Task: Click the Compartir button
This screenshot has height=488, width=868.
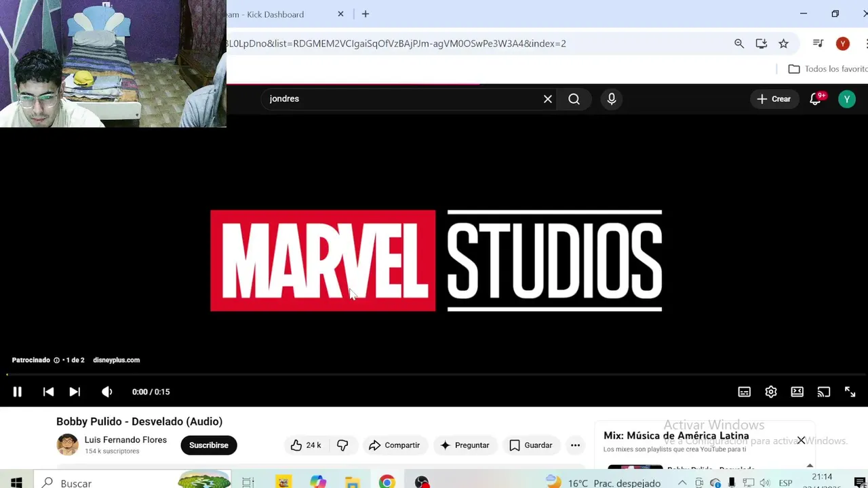Action: click(395, 445)
